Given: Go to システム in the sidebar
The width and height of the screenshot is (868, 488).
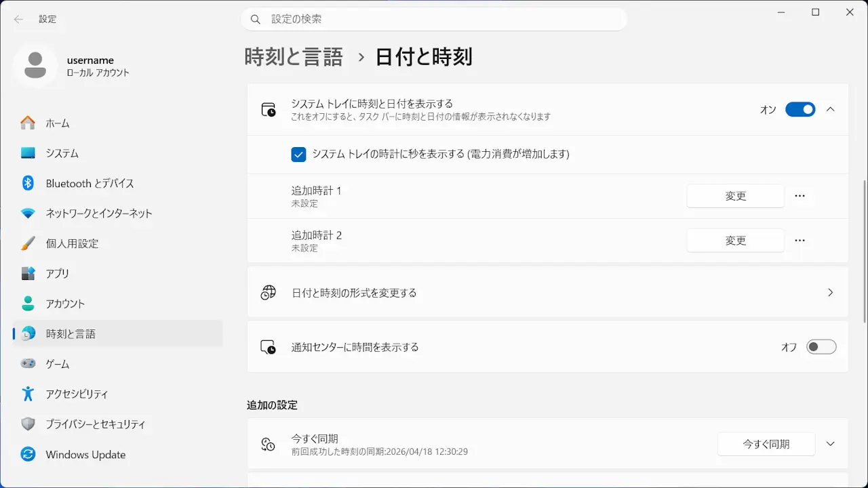Looking at the screenshot, I should tap(62, 153).
